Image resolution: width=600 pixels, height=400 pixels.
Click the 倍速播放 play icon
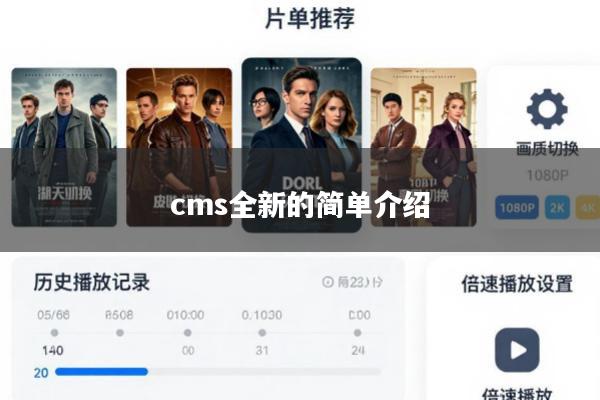point(517,350)
